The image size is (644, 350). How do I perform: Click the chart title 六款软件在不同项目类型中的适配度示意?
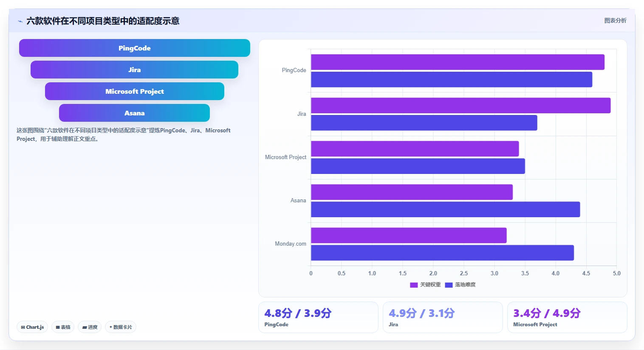[103, 21]
